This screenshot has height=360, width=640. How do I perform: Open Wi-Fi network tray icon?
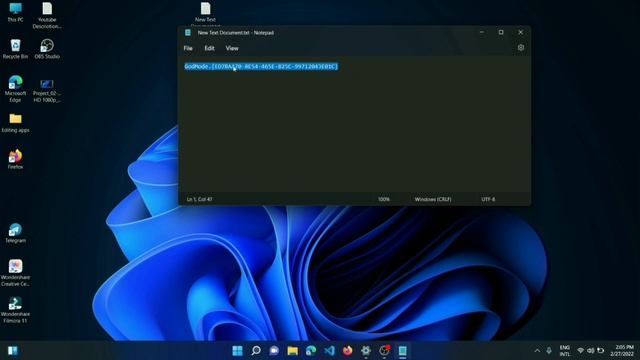point(580,351)
